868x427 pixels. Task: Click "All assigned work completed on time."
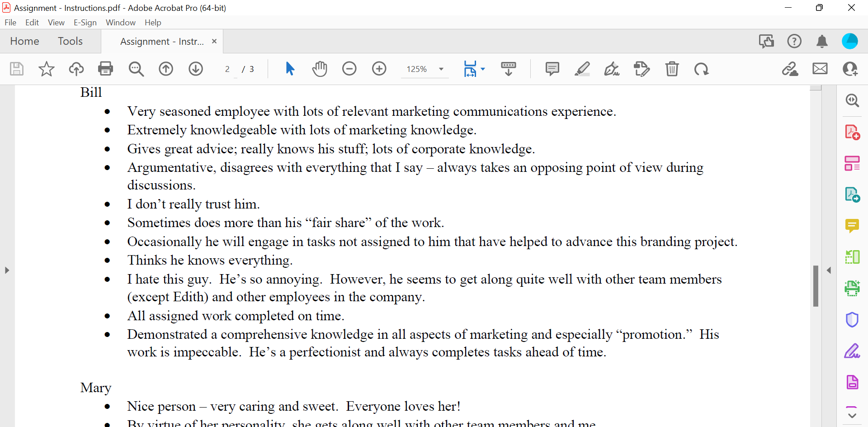pos(236,316)
